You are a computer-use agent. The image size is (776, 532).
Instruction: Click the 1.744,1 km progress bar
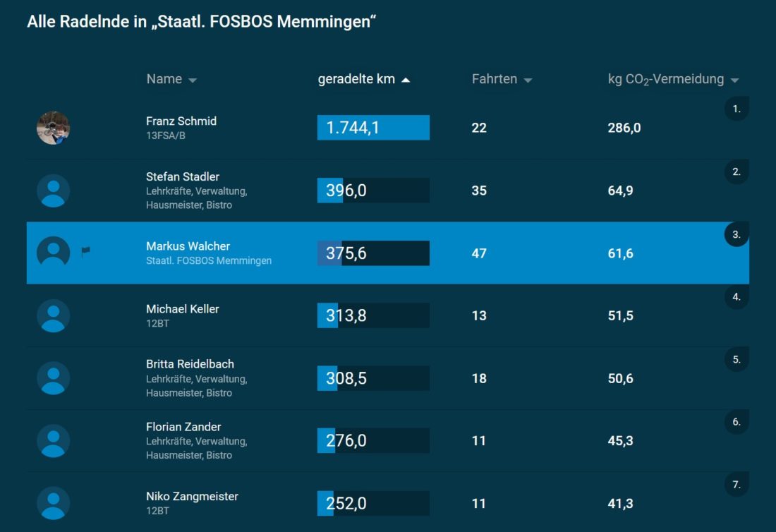tap(373, 128)
